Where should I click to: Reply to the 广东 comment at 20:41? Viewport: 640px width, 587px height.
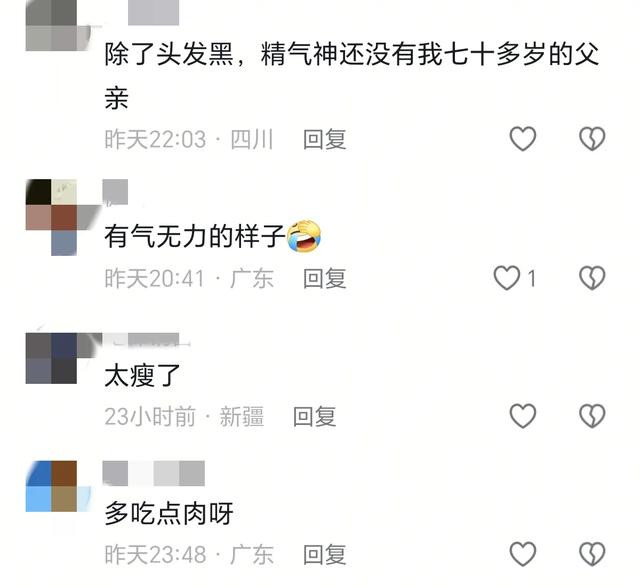324,278
